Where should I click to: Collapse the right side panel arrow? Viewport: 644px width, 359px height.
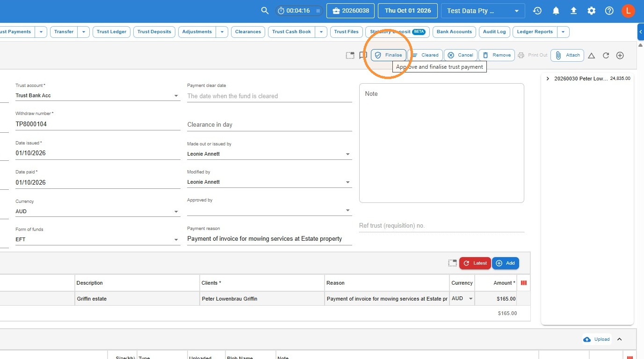[641, 32]
